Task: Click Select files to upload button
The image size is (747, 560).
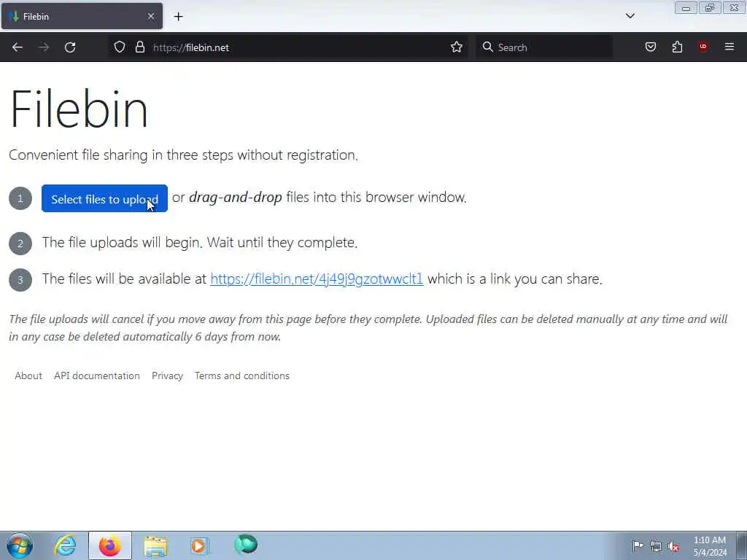Action: pyautogui.click(x=104, y=198)
